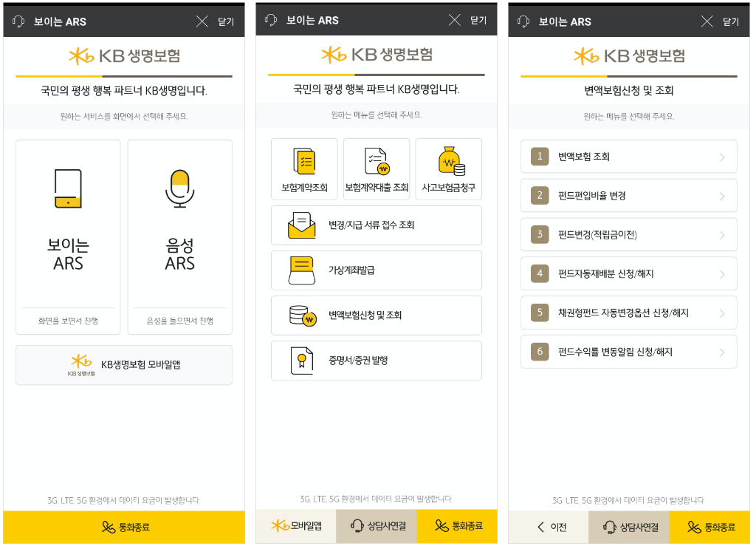Select 변액보험 조회 text
Screen dimensions: 756x546
point(584,157)
